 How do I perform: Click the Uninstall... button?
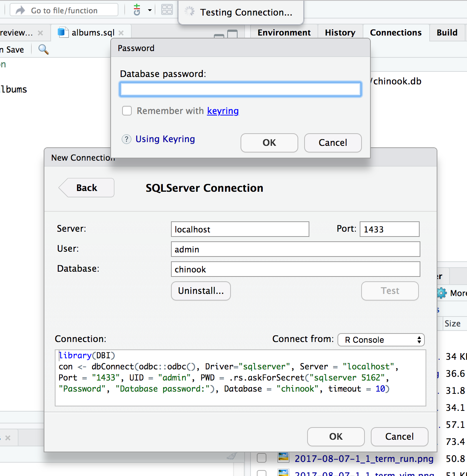(x=201, y=291)
